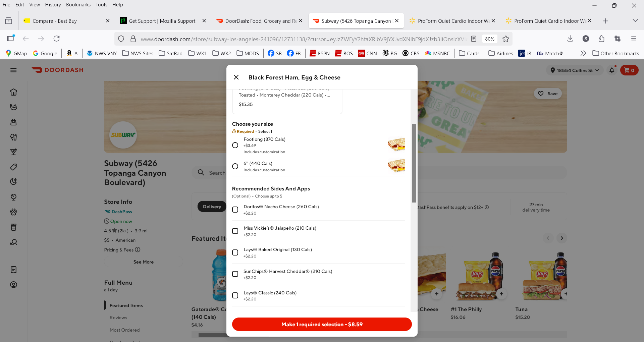The width and height of the screenshot is (644, 342).
Task: Save the Subway store with heart button
Action: tap(548, 94)
